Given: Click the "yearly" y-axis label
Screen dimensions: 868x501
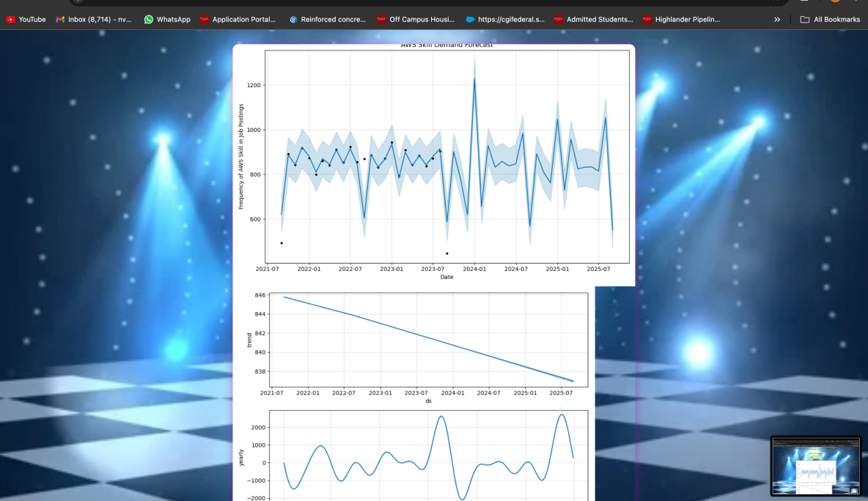Looking at the screenshot, I should point(240,457).
